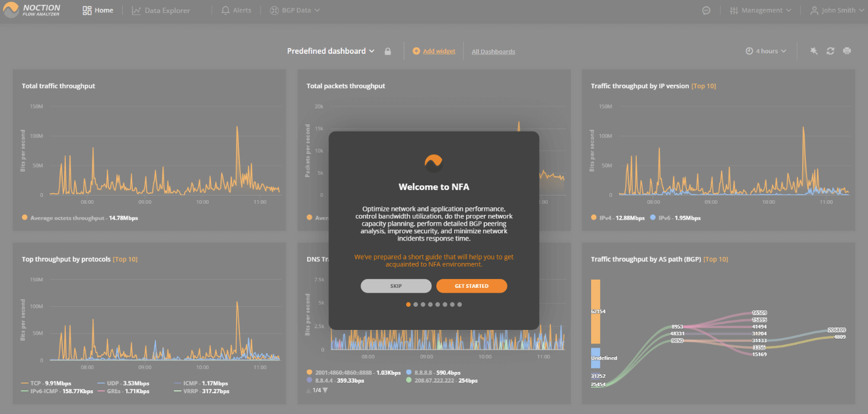Change the 4 hours time range
This screenshot has width=868, height=414.
pyautogui.click(x=765, y=51)
